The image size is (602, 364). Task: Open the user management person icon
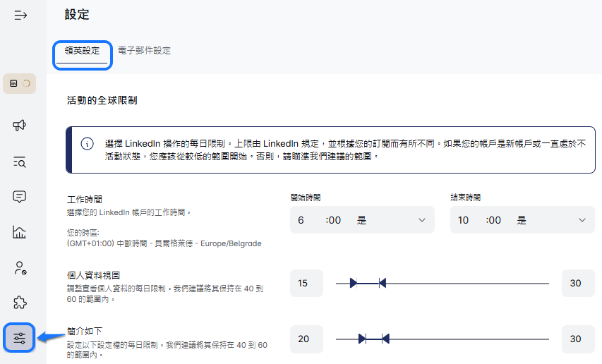(20, 267)
